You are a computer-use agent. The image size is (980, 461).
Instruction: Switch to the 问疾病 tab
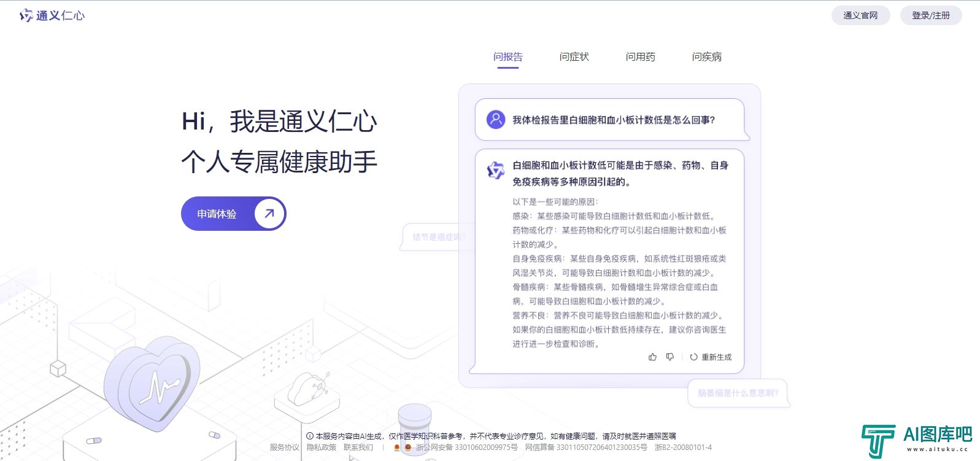(707, 57)
